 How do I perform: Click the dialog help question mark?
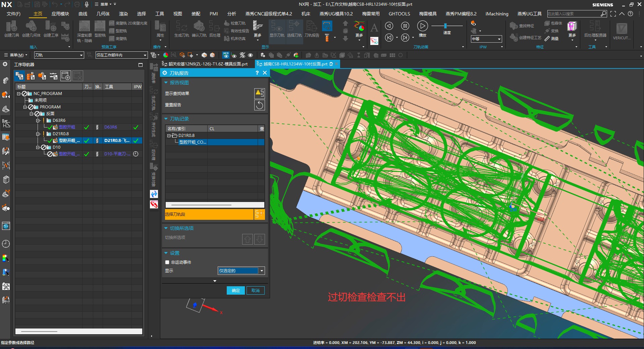coord(257,73)
